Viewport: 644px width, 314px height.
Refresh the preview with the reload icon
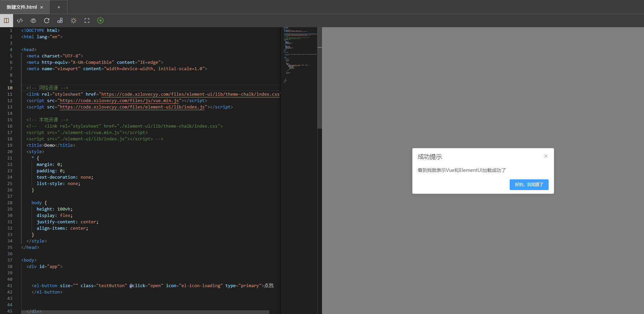point(47,20)
